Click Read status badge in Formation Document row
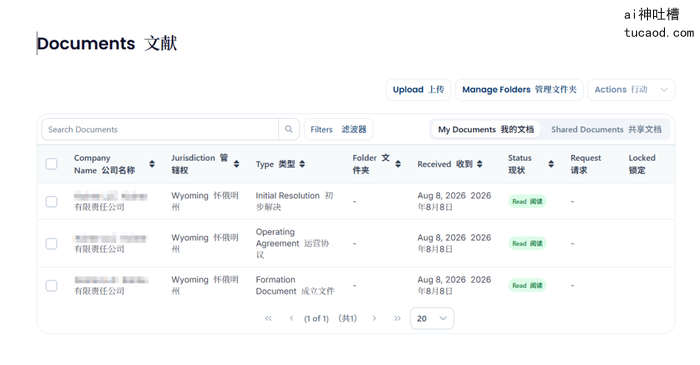700x365 pixels. (527, 285)
